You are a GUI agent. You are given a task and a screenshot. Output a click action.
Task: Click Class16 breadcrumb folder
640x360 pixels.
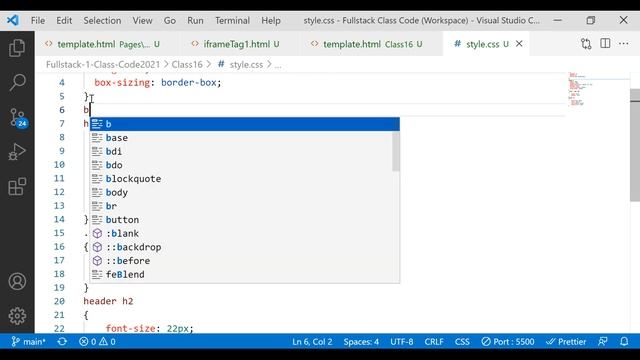tap(187, 64)
